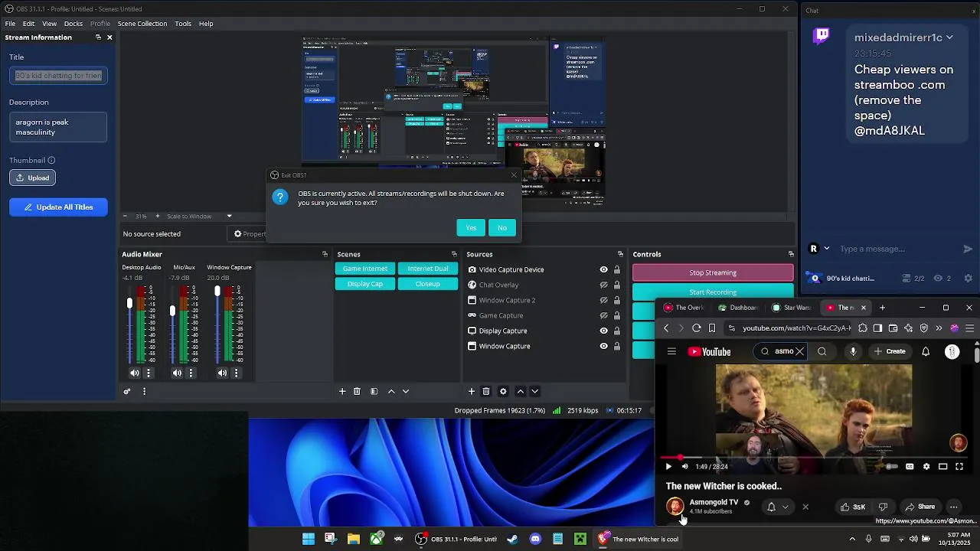
Task: Move source down with arrow icon
Action: tap(535, 391)
